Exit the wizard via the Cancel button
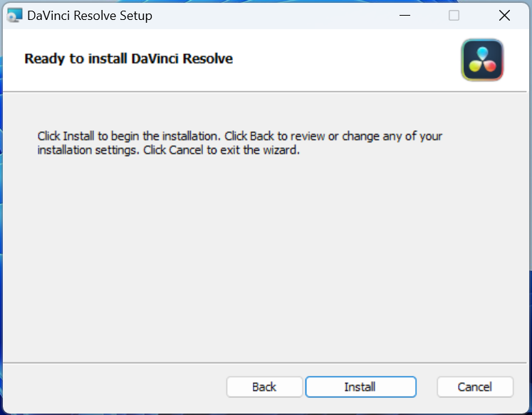 pos(474,387)
